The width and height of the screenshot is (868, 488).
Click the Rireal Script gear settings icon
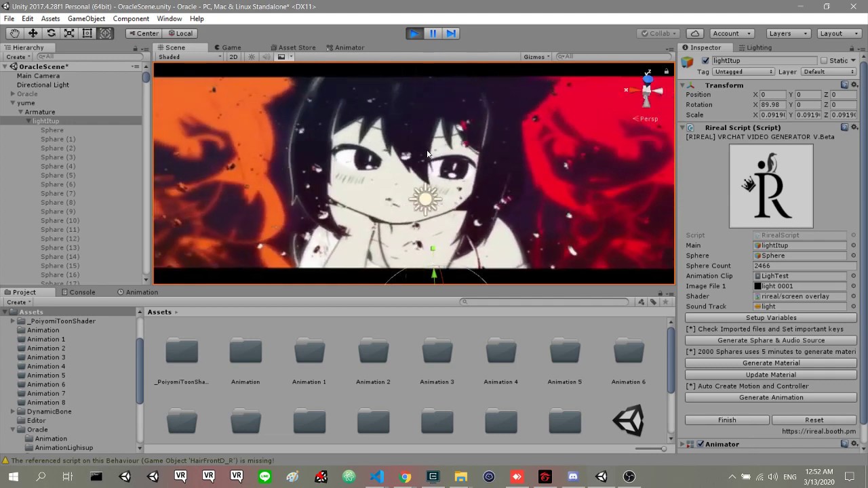pos(854,127)
